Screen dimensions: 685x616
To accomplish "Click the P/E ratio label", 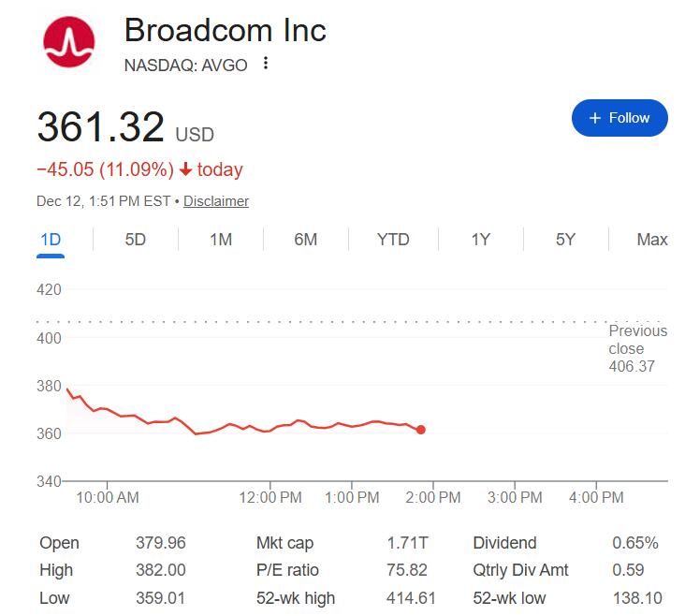I will coord(287,570).
